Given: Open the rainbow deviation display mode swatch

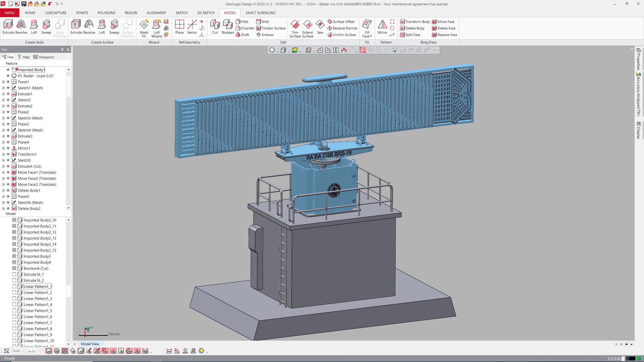Looking at the screenshot, I should pyautogui.click(x=294, y=50).
